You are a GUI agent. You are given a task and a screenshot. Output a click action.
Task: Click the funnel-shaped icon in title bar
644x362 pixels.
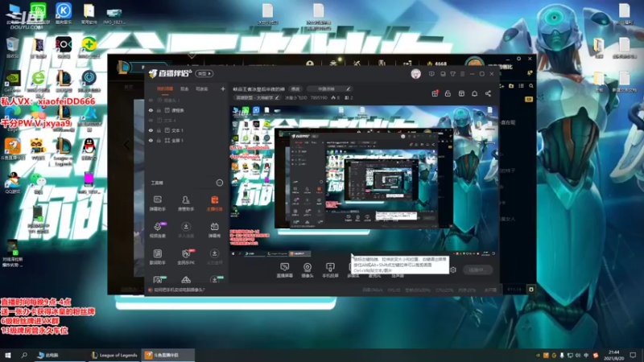[452, 74]
